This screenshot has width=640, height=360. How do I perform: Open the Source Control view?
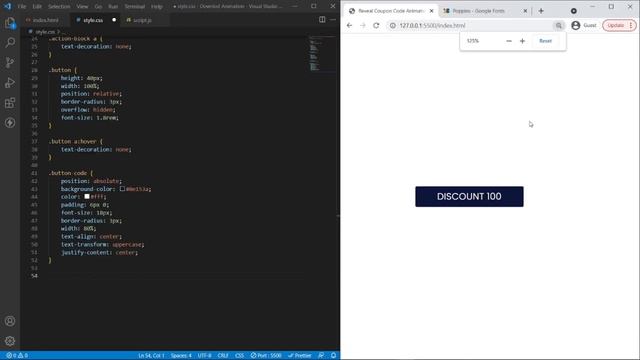pyautogui.click(x=10, y=62)
